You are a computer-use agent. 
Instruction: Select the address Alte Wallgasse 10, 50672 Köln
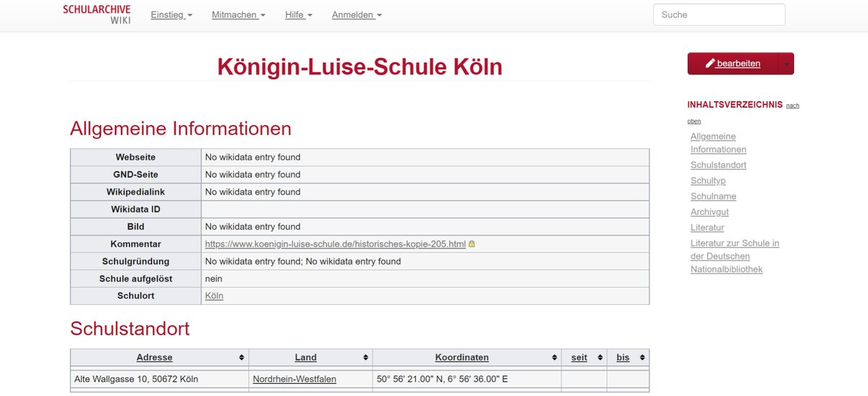click(136, 379)
